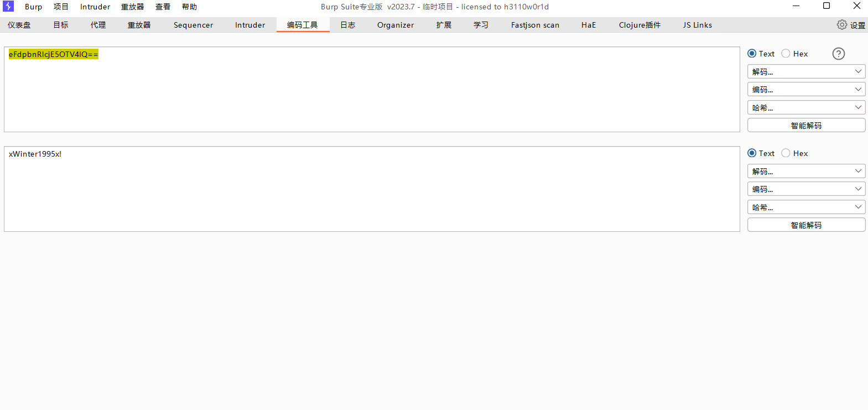Click inside the upper input text area
This screenshot has width=868, height=410.
(x=372, y=89)
